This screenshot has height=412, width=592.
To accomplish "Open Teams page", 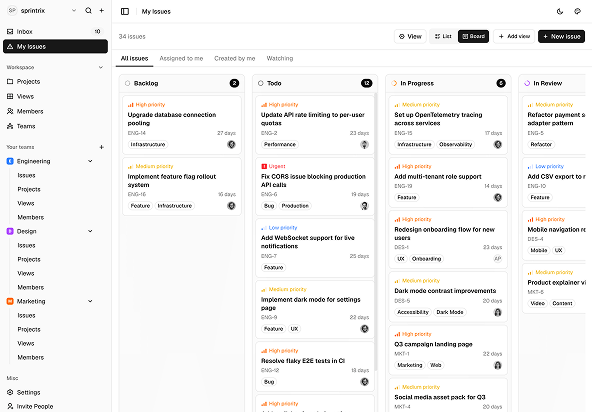I will [55, 126].
